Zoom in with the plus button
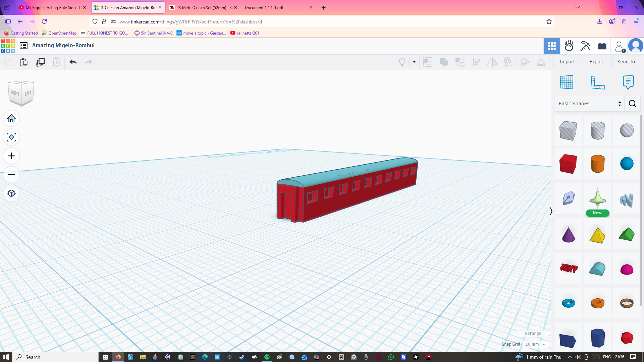This screenshot has height=362, width=644. 11,156
